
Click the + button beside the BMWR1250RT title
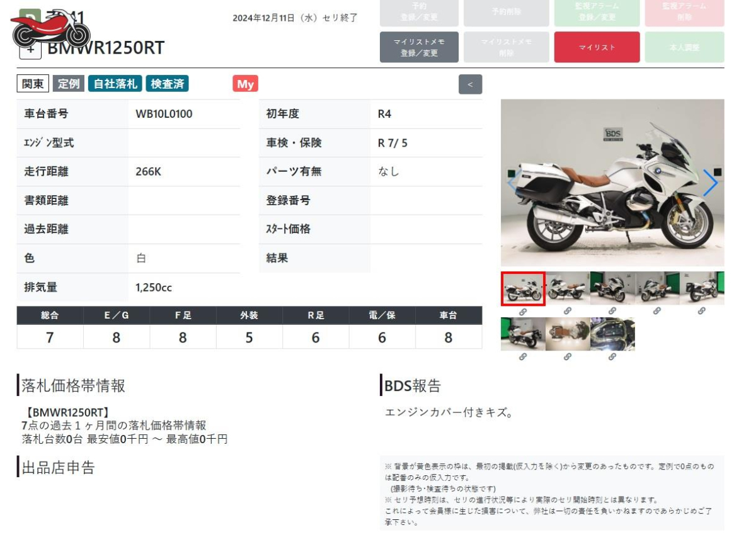[30, 48]
